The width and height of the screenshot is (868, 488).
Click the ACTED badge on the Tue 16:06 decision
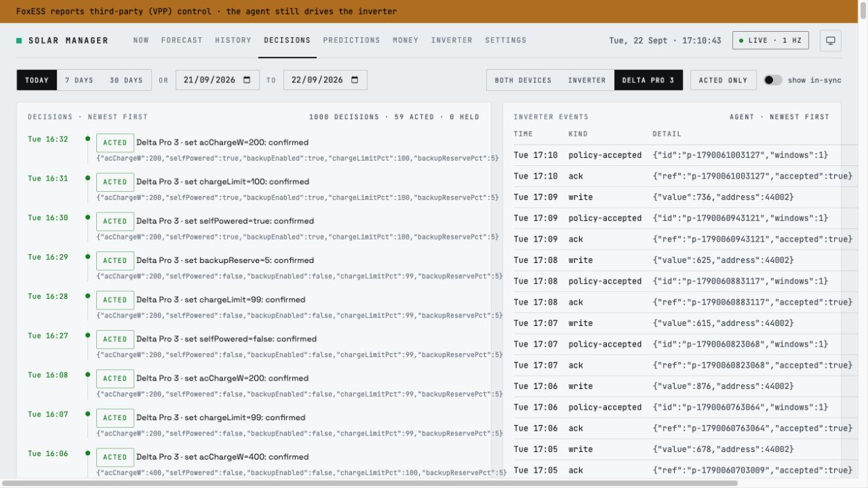115,458
